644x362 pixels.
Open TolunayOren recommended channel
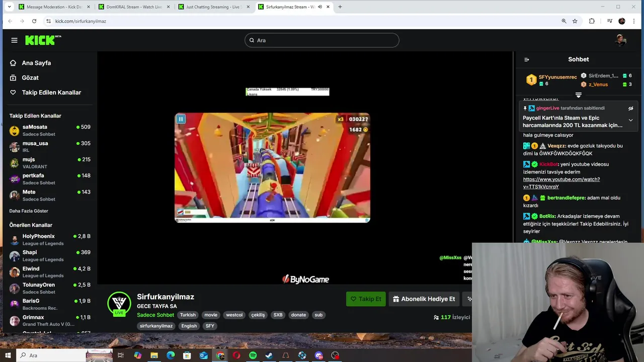pyautogui.click(x=50, y=288)
